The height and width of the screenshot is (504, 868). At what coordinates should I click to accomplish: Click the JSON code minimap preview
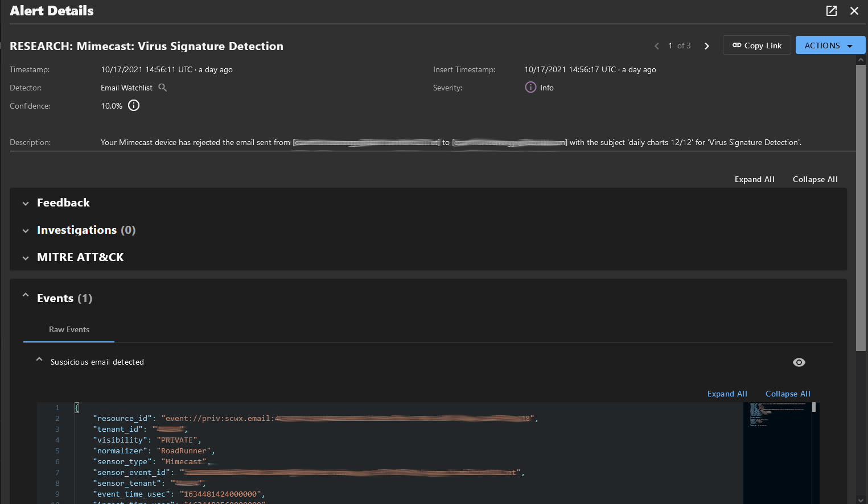coord(778,452)
